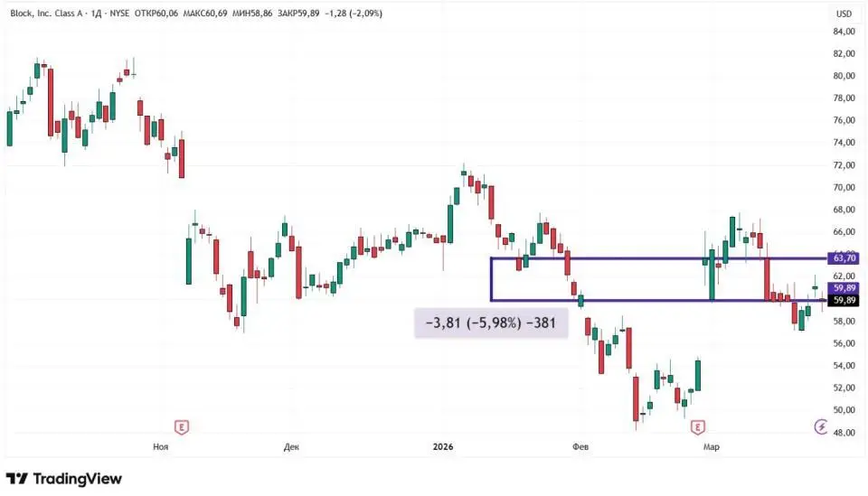This screenshot has height=496, width=868.
Task: Click the earnings marker near Ноя
Action: coord(182,426)
